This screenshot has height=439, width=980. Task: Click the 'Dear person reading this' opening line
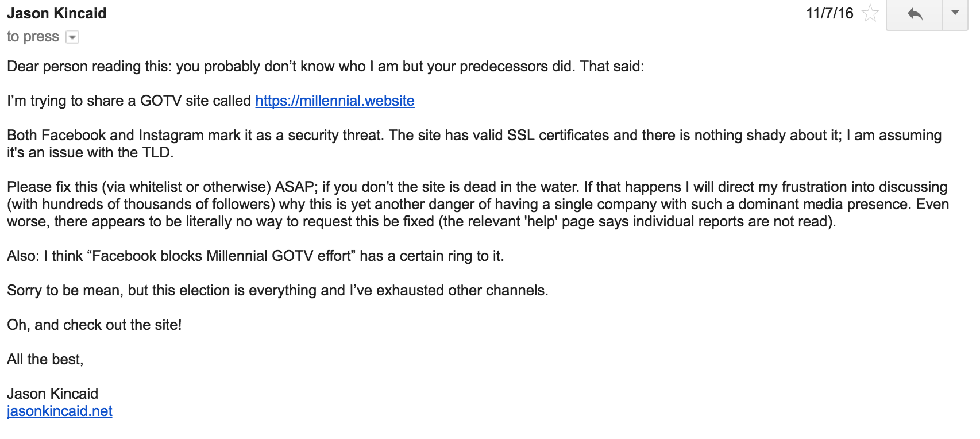(326, 66)
